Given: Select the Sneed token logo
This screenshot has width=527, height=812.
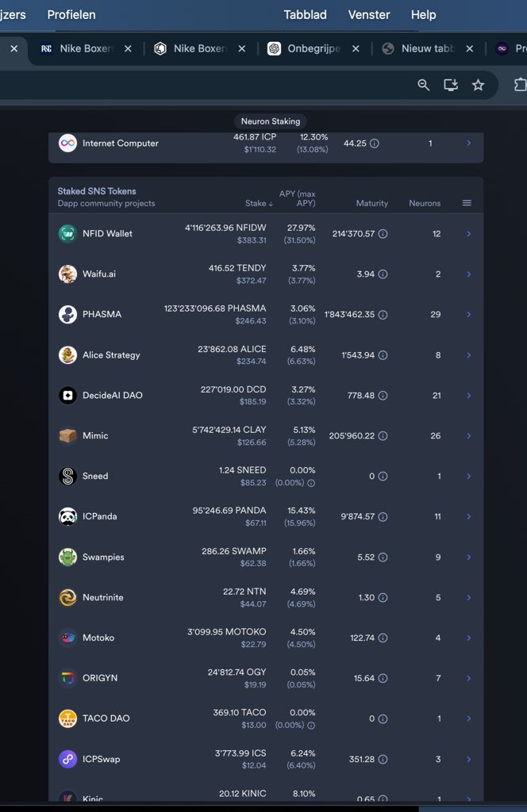Looking at the screenshot, I should point(67,476).
